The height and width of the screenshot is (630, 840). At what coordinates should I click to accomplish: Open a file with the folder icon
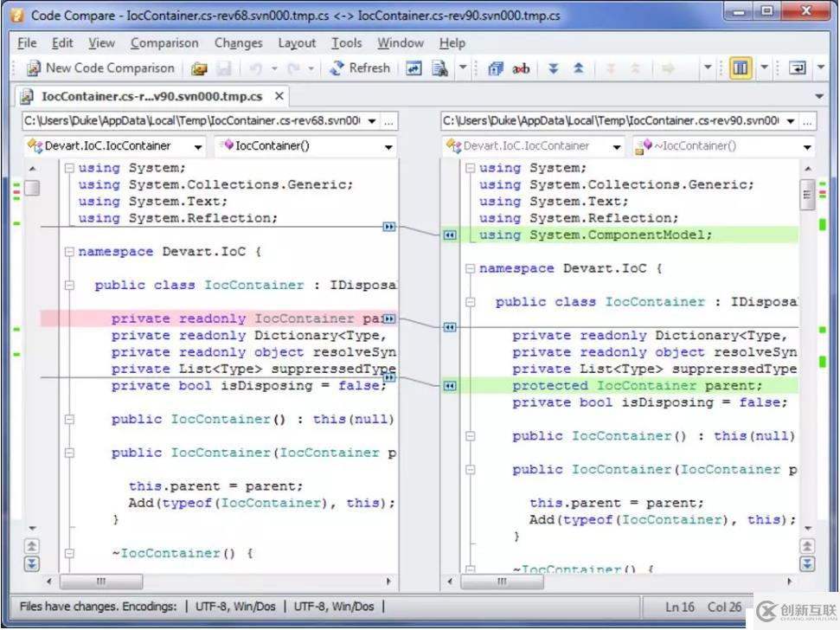click(x=199, y=68)
